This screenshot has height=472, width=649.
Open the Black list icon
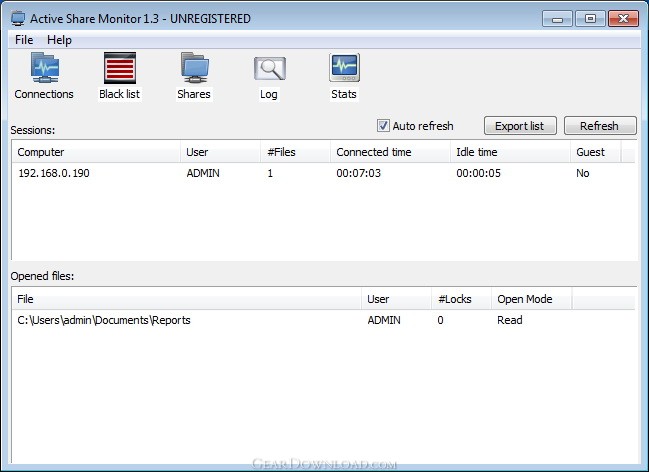[x=120, y=68]
